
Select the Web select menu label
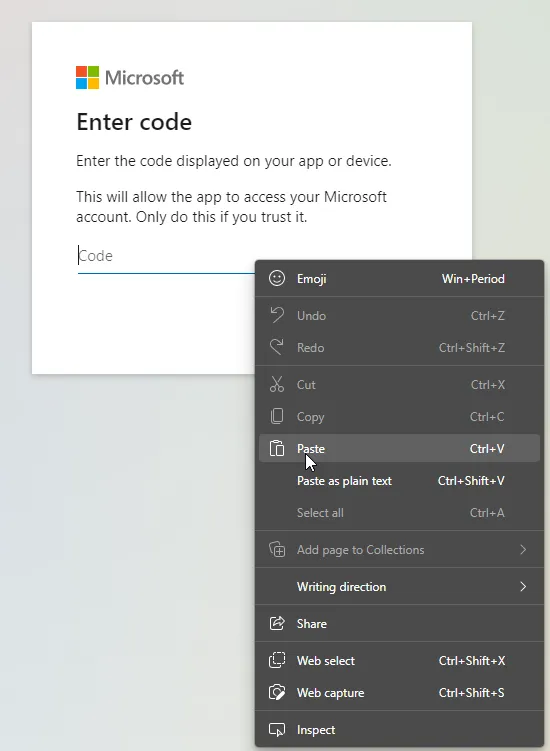point(326,660)
